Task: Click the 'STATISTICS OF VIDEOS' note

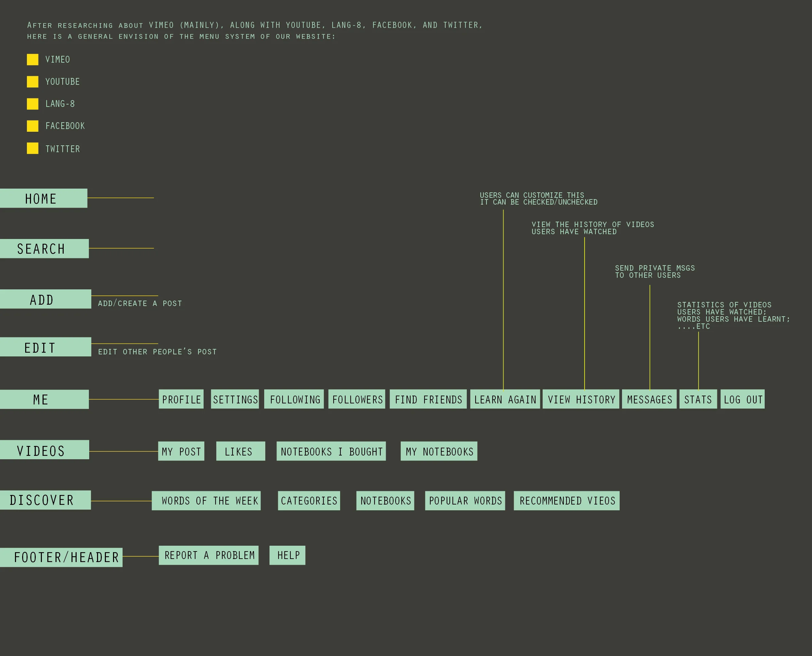Action: pos(733,316)
